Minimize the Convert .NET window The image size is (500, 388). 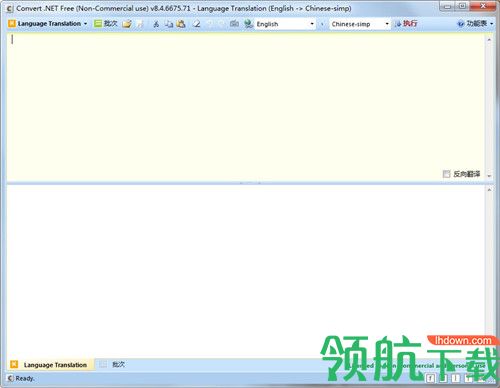point(448,6)
